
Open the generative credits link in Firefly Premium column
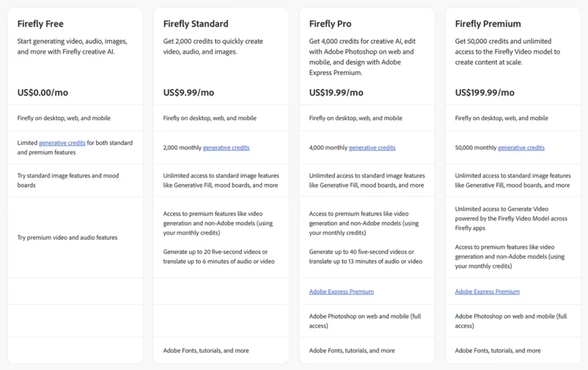pyautogui.click(x=521, y=147)
